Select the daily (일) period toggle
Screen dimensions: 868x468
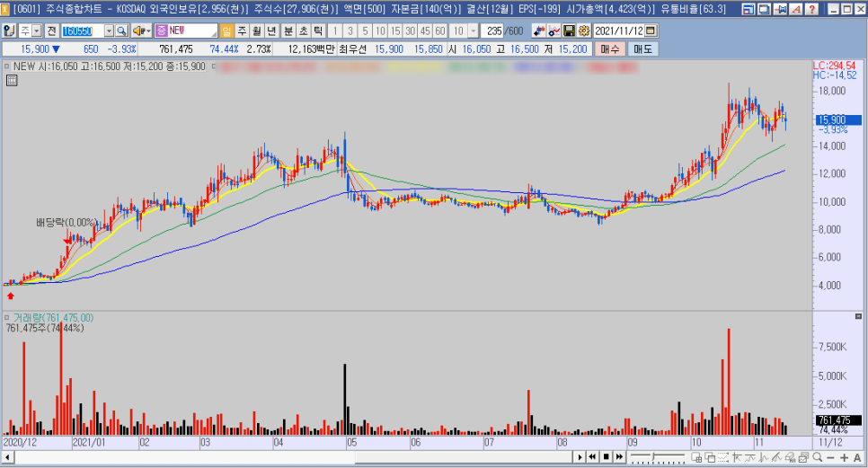tap(226, 31)
